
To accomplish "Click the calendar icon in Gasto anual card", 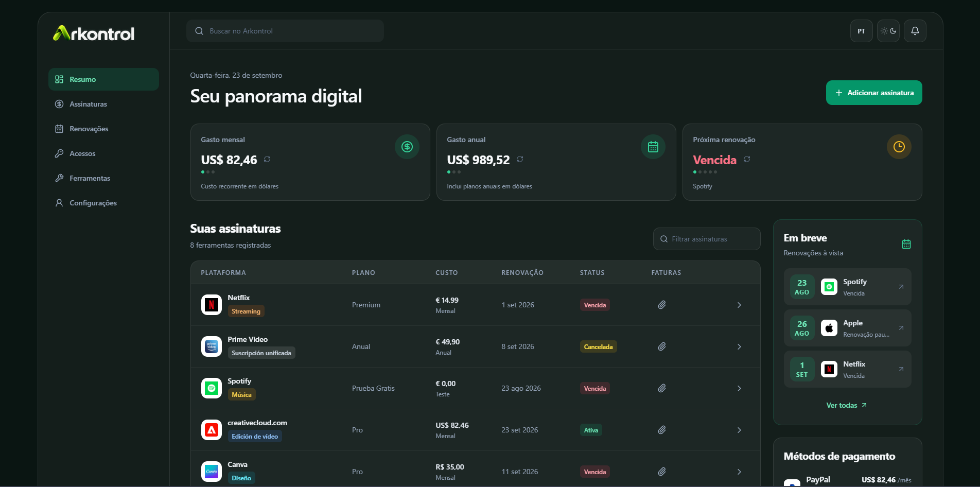I will click(x=653, y=147).
